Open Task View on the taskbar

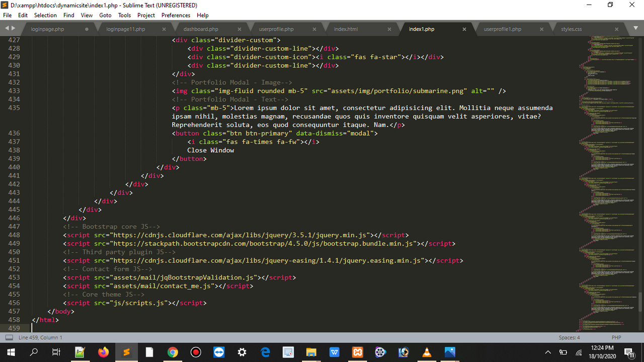[57, 352]
